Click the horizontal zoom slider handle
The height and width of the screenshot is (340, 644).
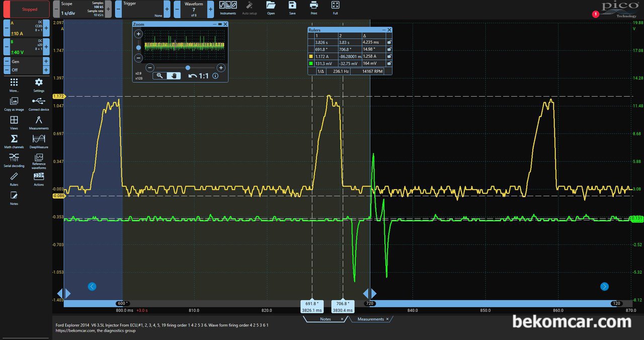pyautogui.click(x=188, y=67)
